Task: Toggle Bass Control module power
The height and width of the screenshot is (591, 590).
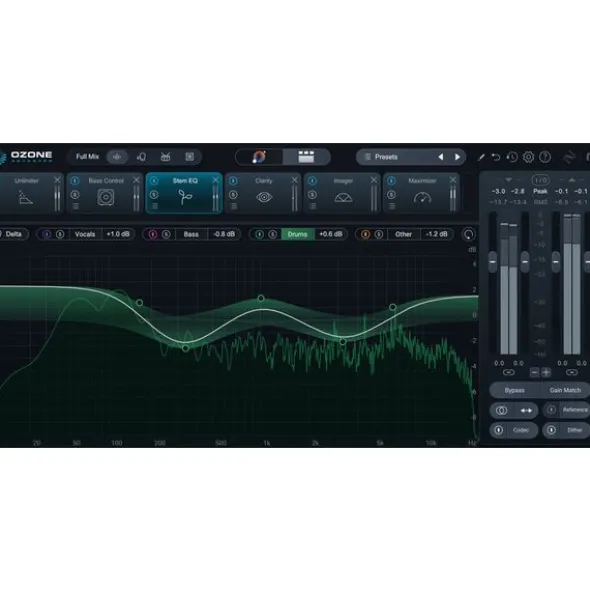Action: [x=75, y=181]
